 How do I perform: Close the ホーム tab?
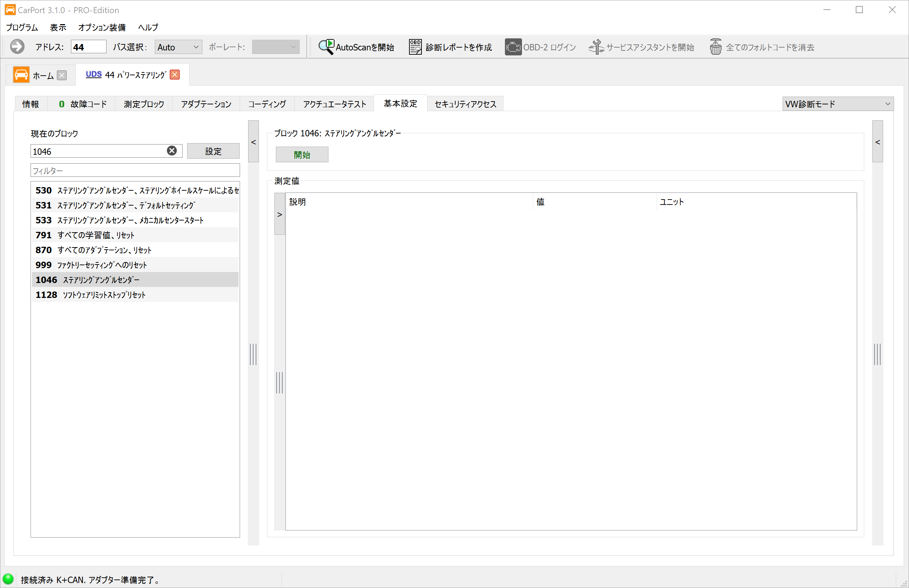pos(62,75)
